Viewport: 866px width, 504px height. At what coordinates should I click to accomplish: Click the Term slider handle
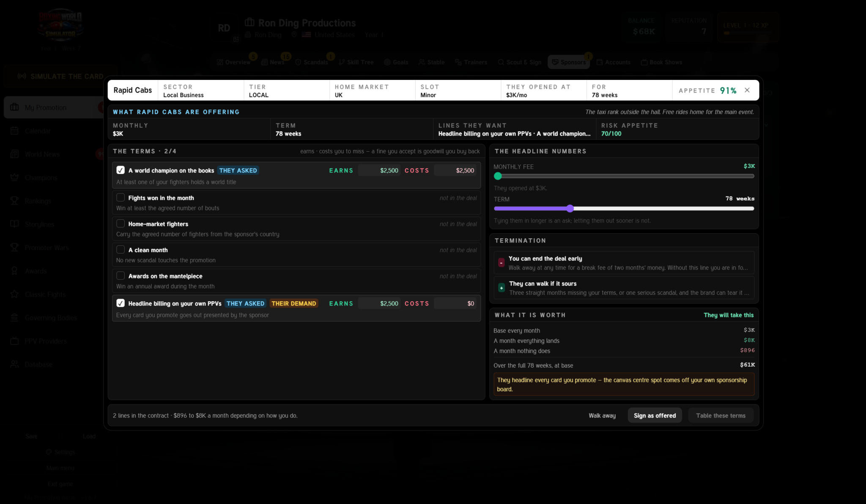(x=570, y=208)
